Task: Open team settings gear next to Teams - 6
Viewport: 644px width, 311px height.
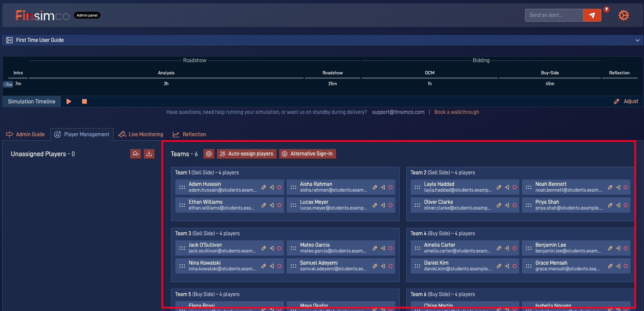Action: [x=209, y=154]
